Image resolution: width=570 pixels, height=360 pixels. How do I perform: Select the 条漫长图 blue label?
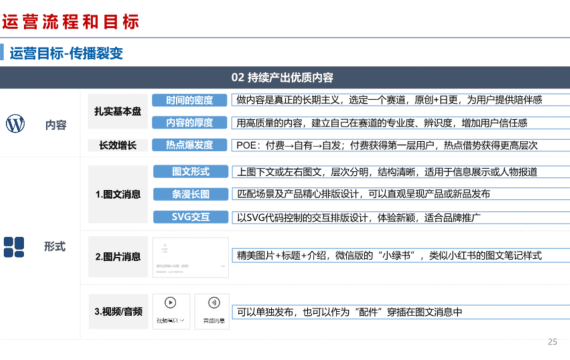click(190, 194)
